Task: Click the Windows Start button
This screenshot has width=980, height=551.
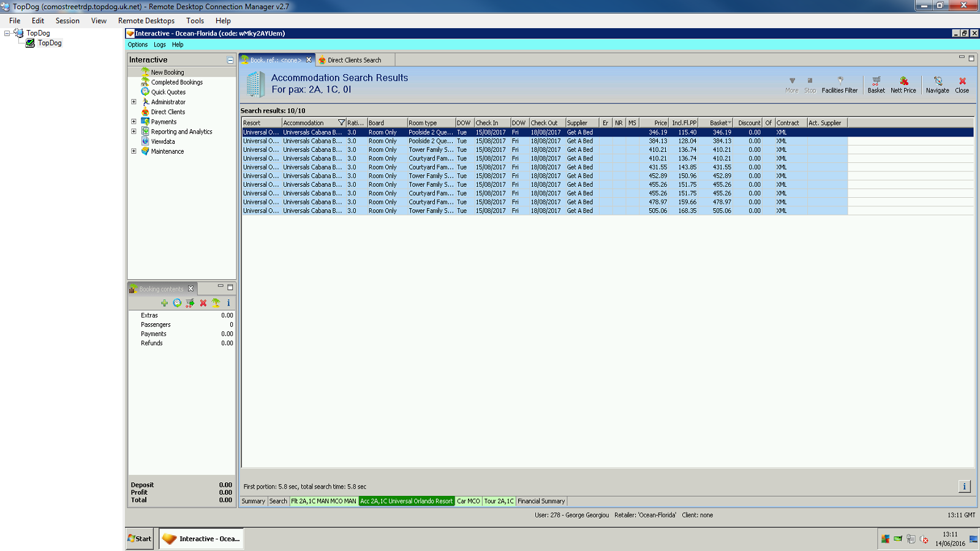Action: [140, 539]
